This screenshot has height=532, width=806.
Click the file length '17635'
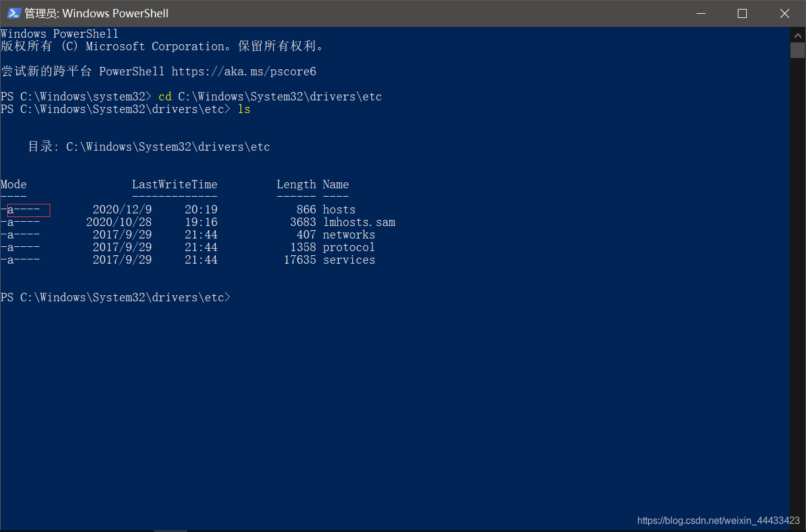tap(300, 260)
